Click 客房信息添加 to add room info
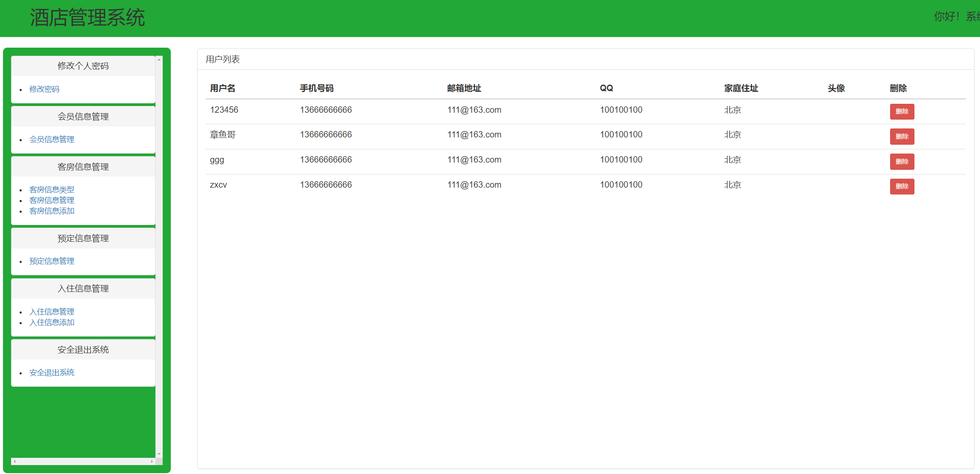This screenshot has height=474, width=980. 52,211
